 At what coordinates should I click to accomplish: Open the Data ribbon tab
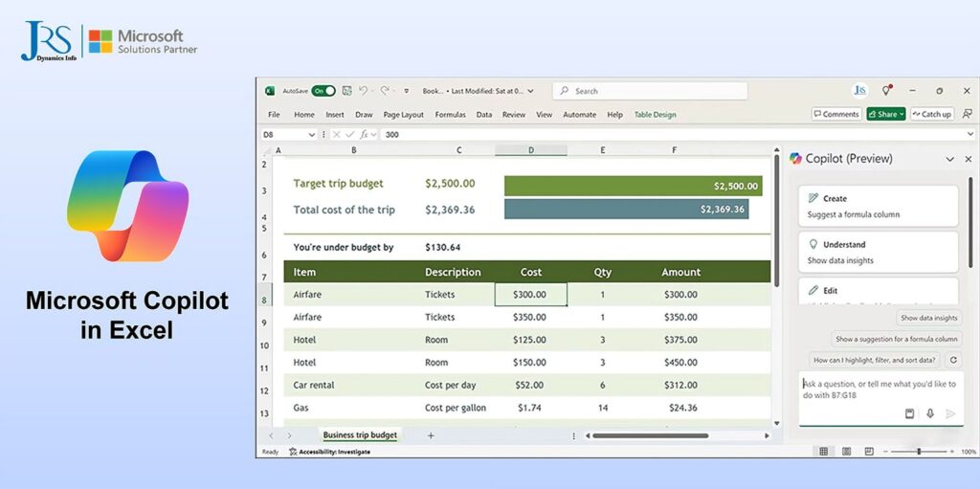click(x=483, y=115)
